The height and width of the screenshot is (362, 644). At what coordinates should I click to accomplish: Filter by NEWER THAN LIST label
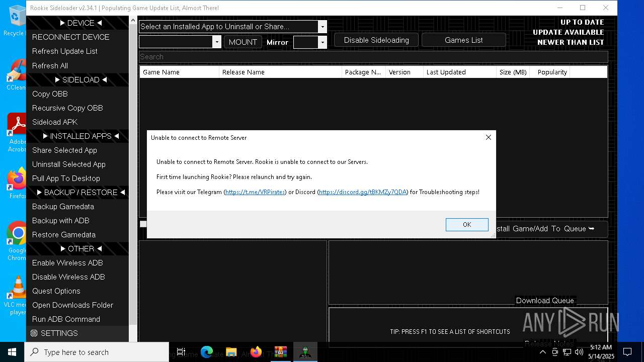coord(571,42)
